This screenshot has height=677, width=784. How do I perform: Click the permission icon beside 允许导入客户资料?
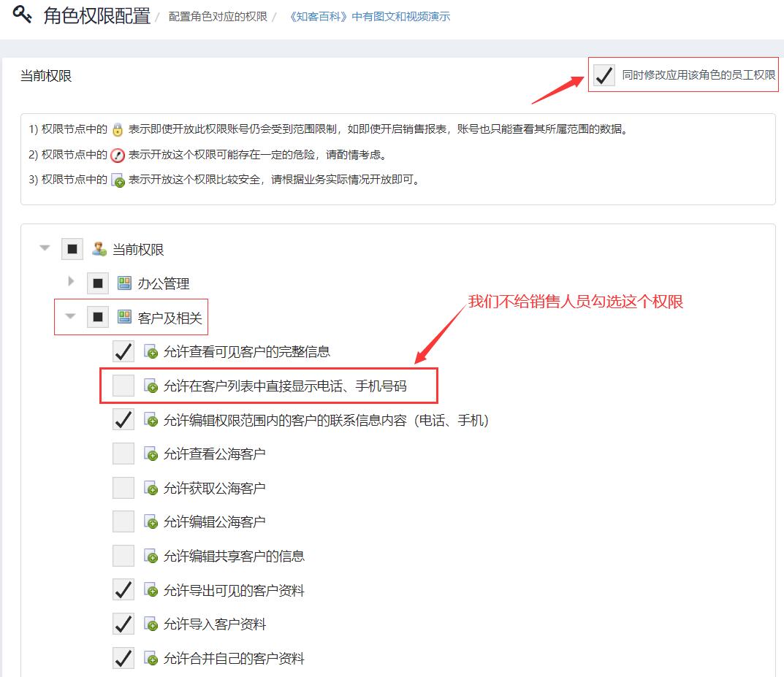(x=151, y=625)
